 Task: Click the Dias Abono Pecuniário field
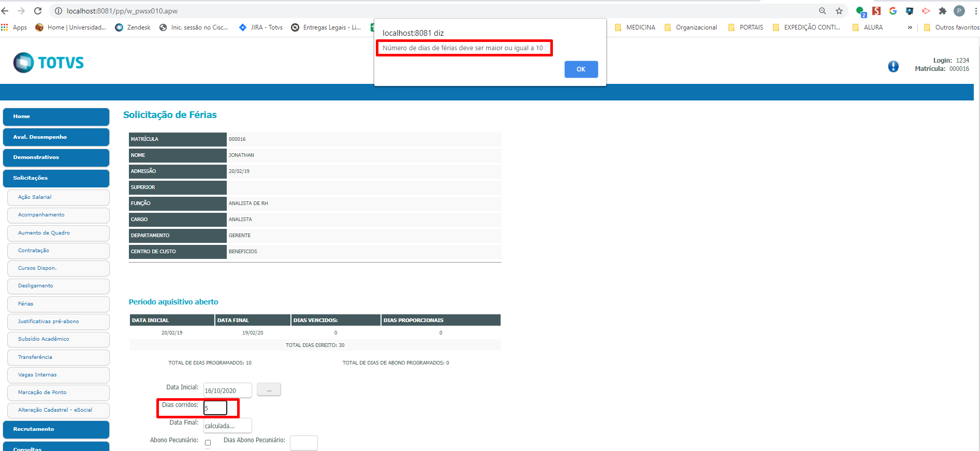(304, 443)
